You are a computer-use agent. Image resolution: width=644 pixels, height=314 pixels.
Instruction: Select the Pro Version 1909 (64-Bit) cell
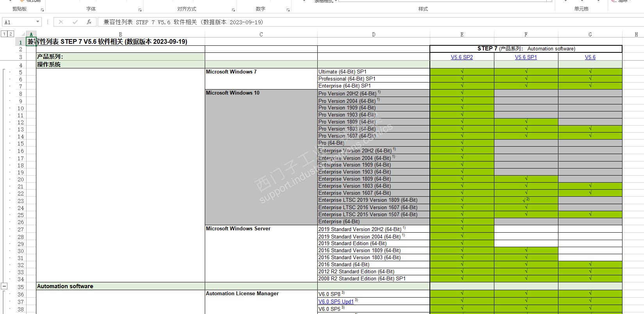pos(374,108)
